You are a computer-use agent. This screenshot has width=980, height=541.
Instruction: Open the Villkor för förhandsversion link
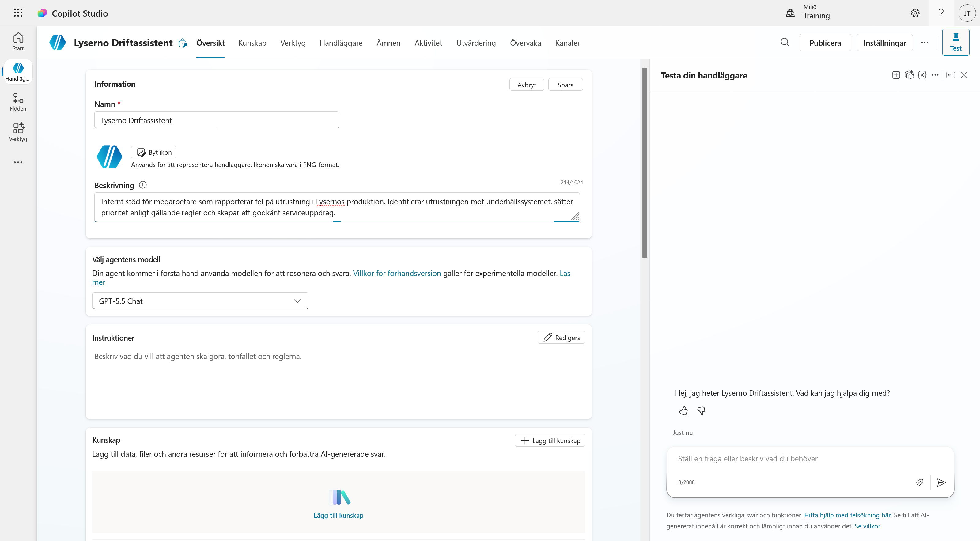click(397, 273)
